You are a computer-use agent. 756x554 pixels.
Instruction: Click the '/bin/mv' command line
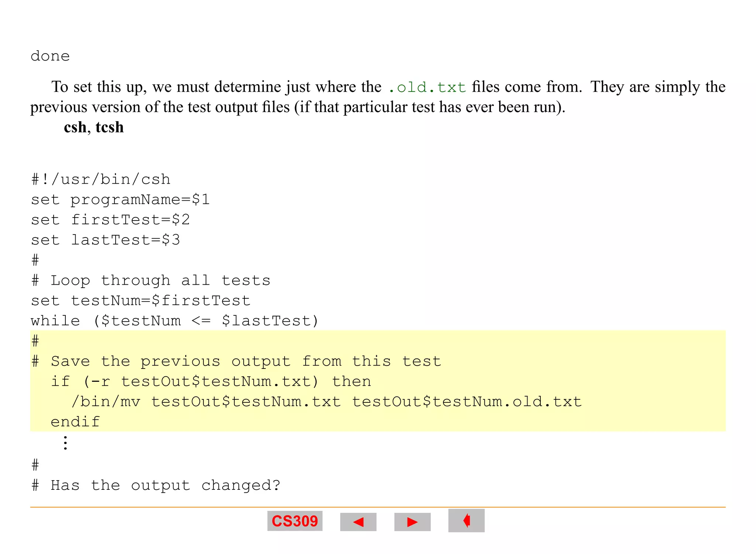point(326,402)
